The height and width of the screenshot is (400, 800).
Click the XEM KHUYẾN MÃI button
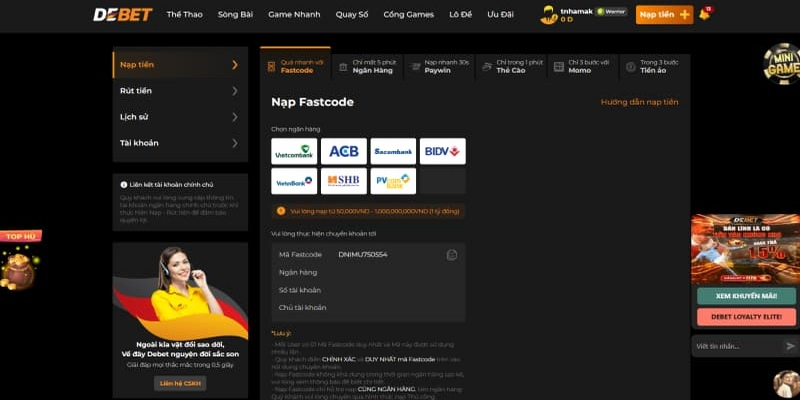click(x=746, y=296)
